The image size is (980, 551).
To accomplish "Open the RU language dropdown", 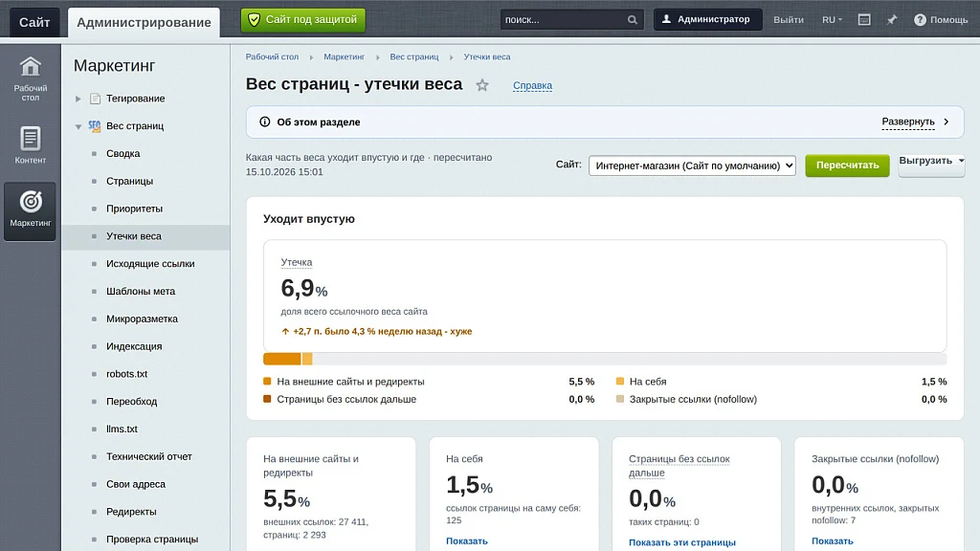I will click(832, 20).
